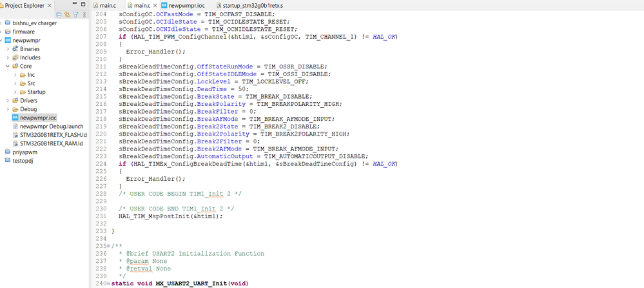Screen dimensions: 644x288
Task: Click the @retval None comment line
Action: point(145,269)
